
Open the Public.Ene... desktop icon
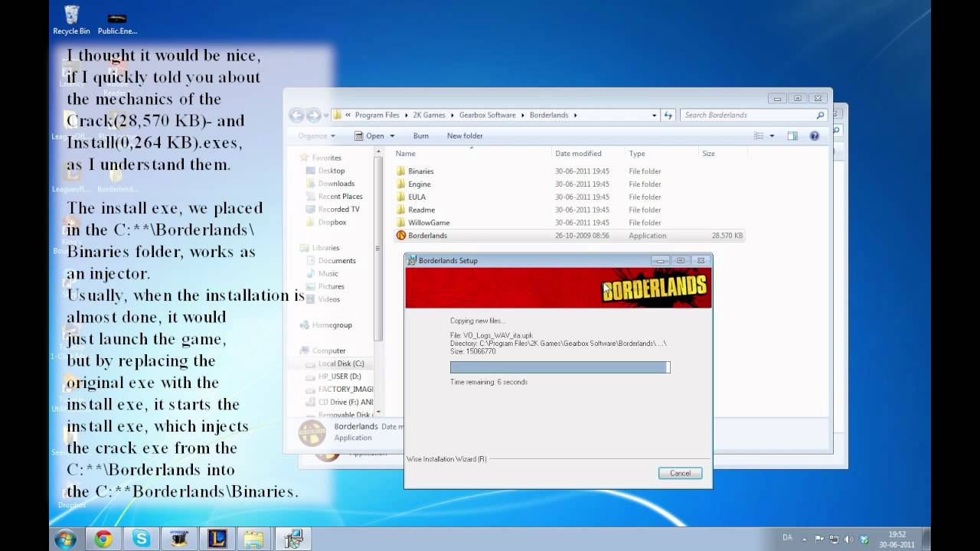(x=117, y=23)
